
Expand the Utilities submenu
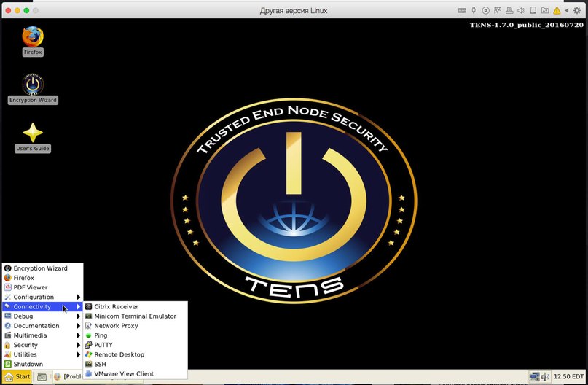coord(42,354)
